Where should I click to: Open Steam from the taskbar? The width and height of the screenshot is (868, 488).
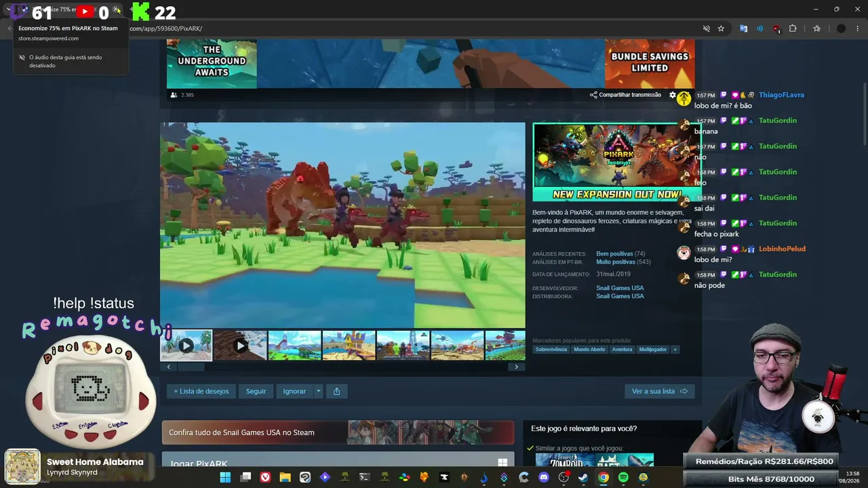pyautogui.click(x=583, y=477)
